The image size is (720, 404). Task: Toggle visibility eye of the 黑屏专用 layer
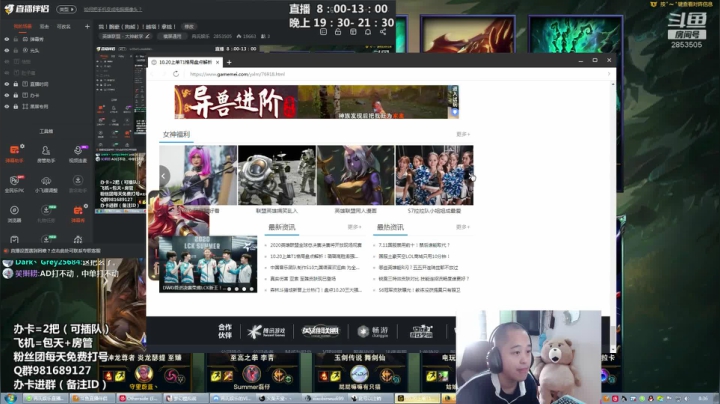pos(6,107)
